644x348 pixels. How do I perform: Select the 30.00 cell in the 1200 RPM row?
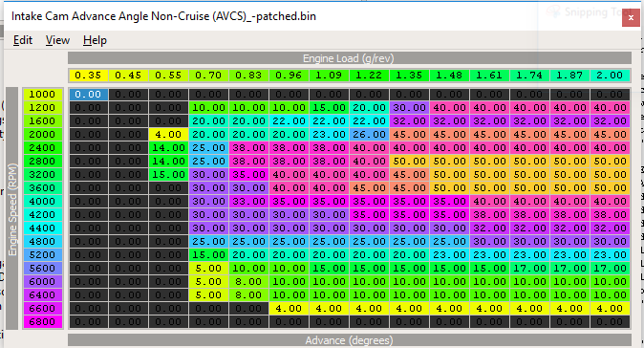410,108
